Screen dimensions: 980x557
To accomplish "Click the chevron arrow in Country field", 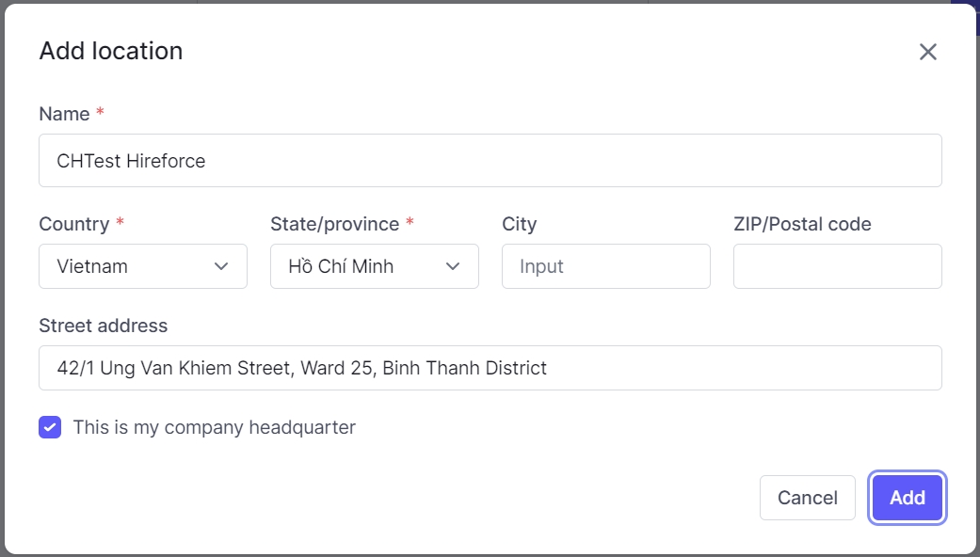I will (221, 266).
